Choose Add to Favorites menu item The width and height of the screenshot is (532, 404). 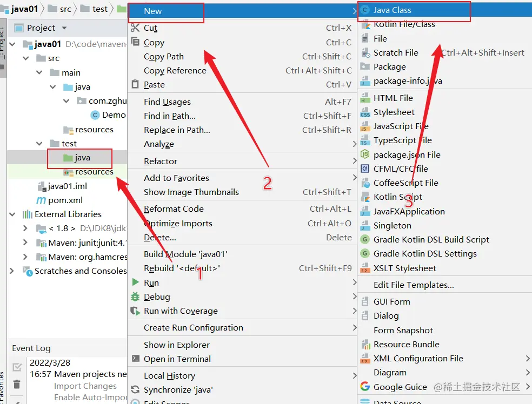pyautogui.click(x=242, y=178)
